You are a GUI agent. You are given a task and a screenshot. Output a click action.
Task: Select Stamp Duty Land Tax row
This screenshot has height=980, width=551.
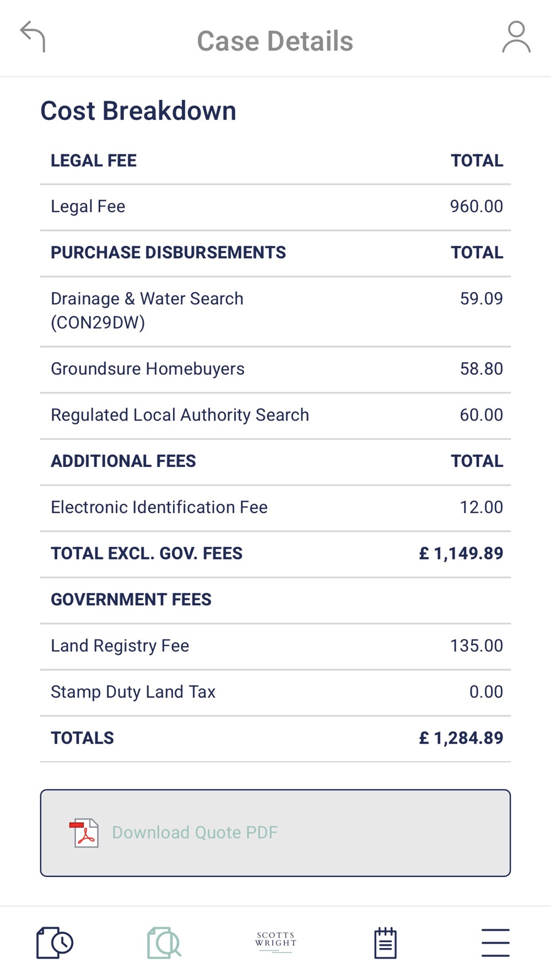pyautogui.click(x=275, y=693)
